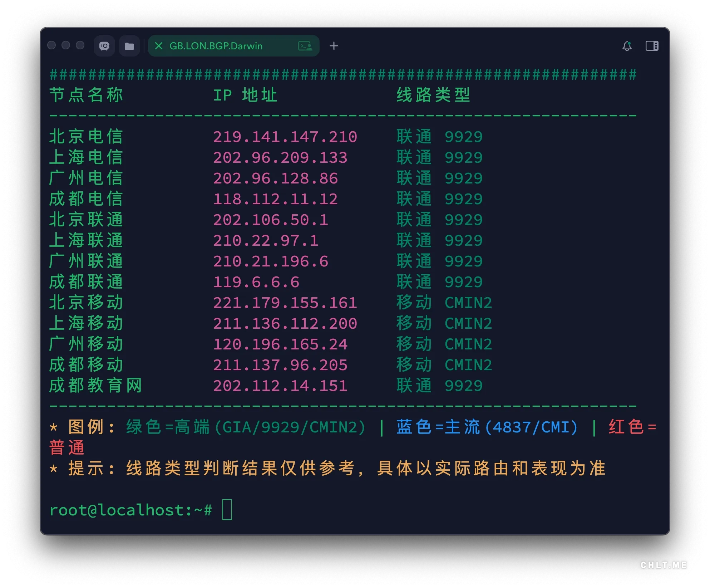Viewport: 710px width, 588px height.
Task: Select node name 北京联通
Action: (x=86, y=220)
